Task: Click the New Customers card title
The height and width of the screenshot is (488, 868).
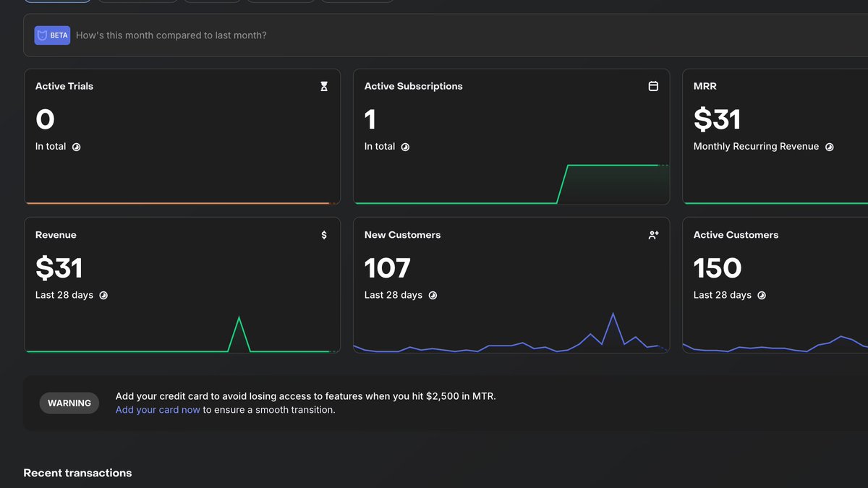Action: click(x=402, y=235)
